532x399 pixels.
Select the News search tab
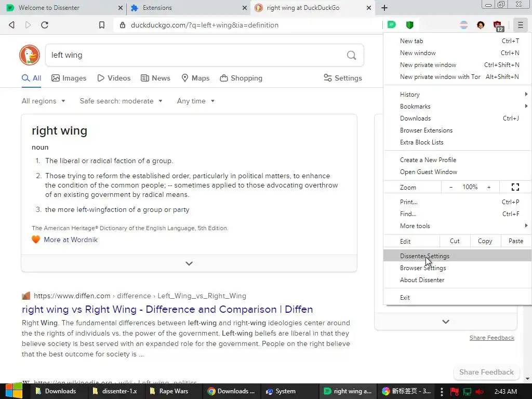click(x=155, y=78)
